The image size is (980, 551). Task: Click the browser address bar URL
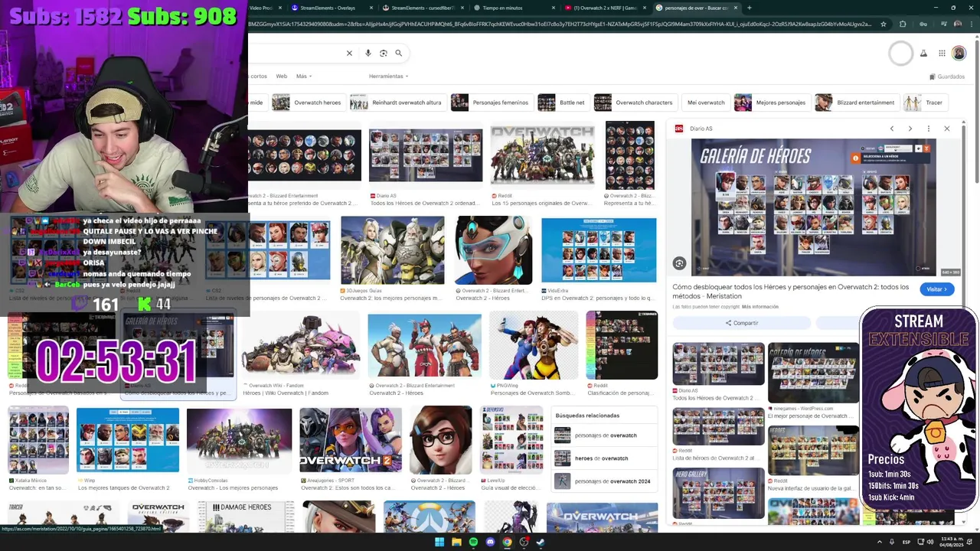tap(559, 24)
